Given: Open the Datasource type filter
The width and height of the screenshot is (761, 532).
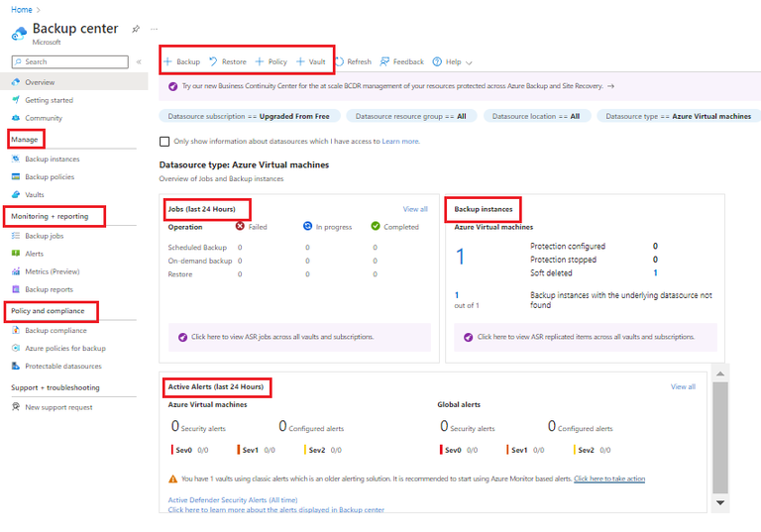Looking at the screenshot, I should [x=678, y=116].
